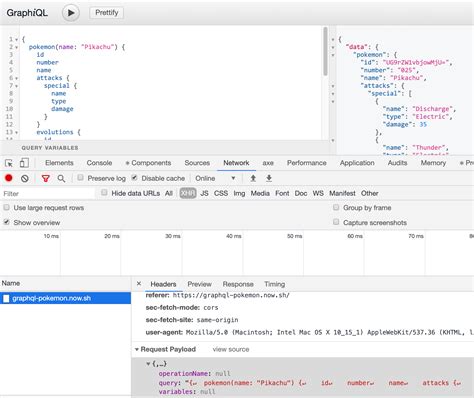Stop recording network log with the red record icon

pyautogui.click(x=9, y=178)
